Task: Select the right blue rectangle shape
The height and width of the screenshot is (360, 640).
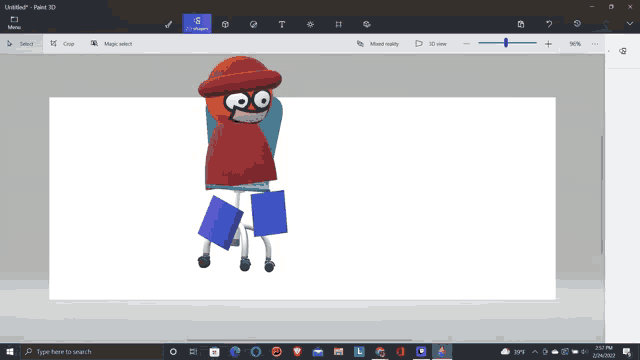Action: (x=269, y=213)
